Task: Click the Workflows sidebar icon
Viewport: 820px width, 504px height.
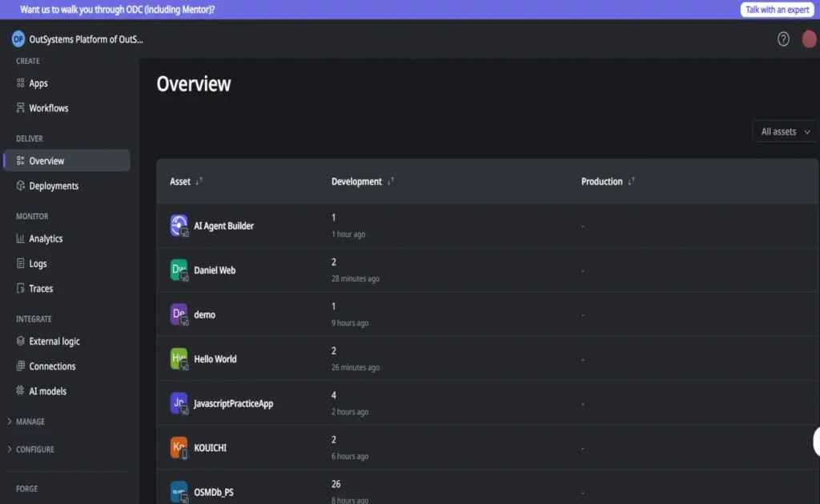Action: click(x=20, y=107)
